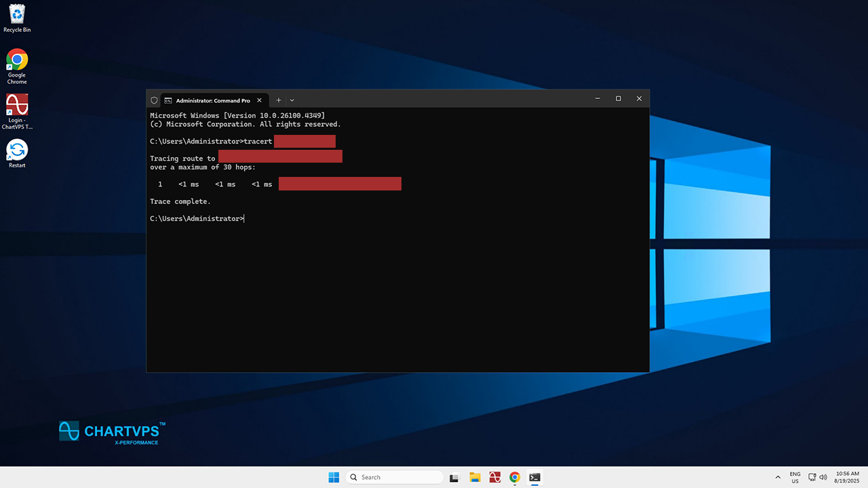868x488 pixels.
Task: Open Task View from the taskbar
Action: point(454,477)
